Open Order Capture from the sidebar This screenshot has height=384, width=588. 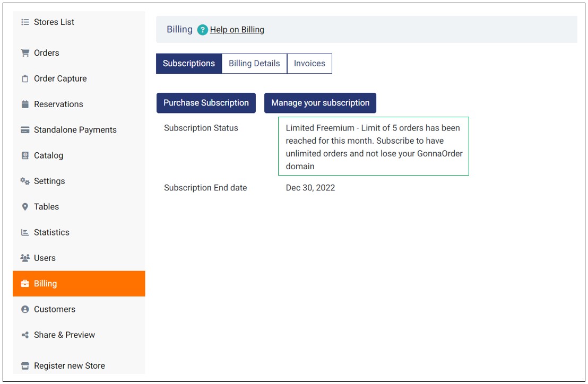60,78
